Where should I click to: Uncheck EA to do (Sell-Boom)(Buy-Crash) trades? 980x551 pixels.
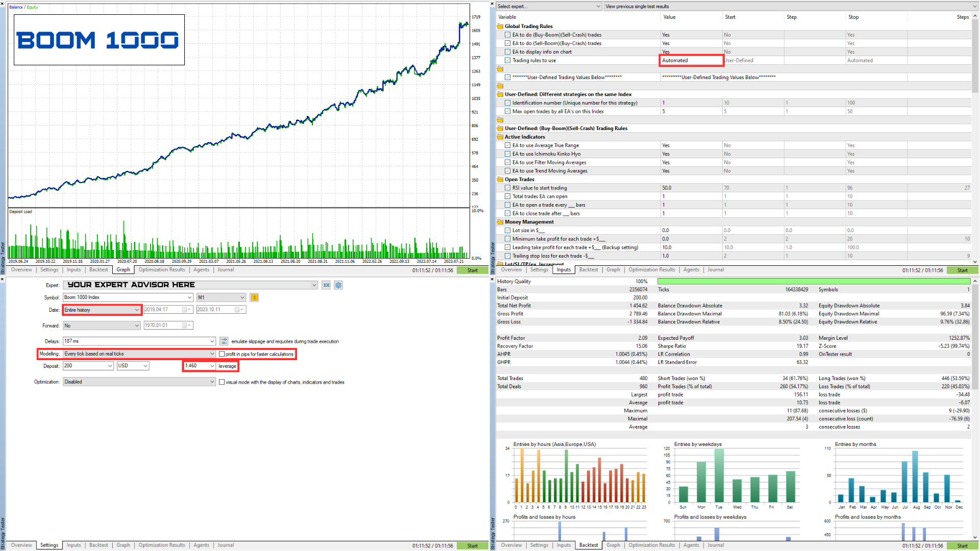[x=508, y=43]
